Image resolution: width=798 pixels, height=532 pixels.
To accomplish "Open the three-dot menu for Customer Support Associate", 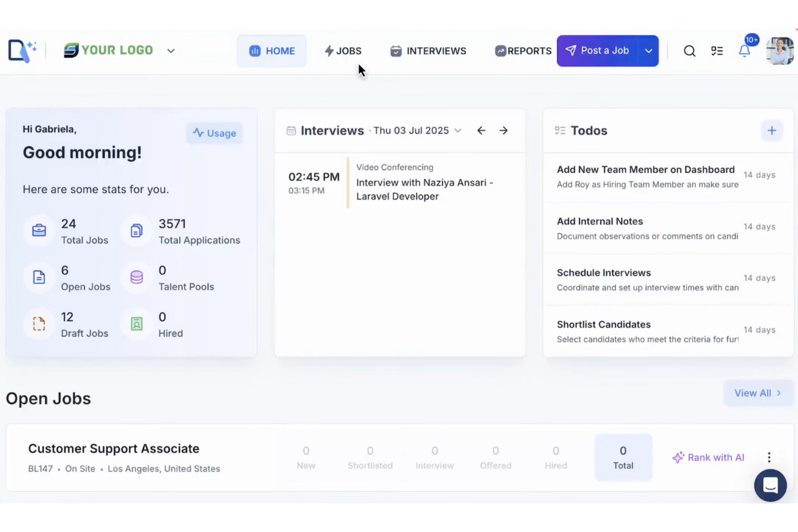I will coord(769,457).
